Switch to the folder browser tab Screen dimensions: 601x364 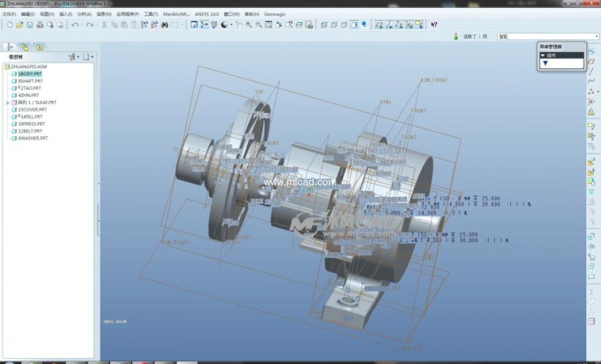(x=24, y=47)
